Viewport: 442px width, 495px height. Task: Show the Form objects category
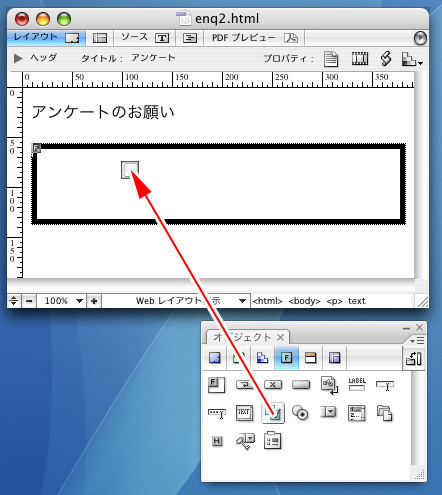(x=287, y=358)
